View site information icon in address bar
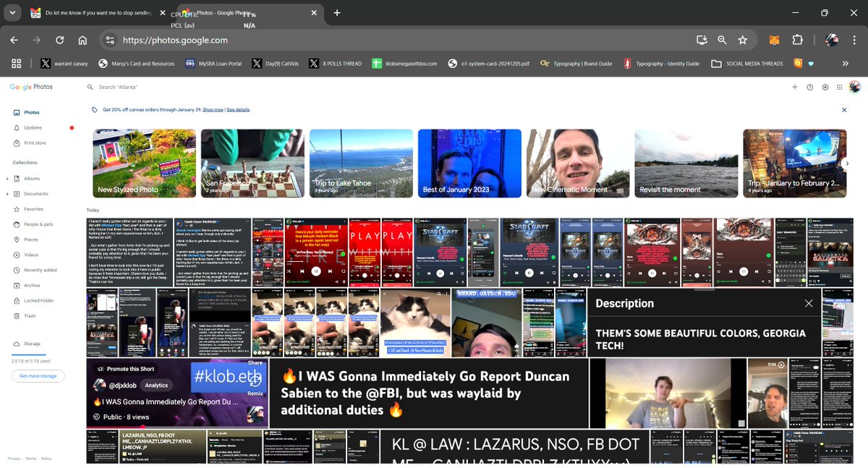The height and width of the screenshot is (468, 868). click(x=109, y=41)
